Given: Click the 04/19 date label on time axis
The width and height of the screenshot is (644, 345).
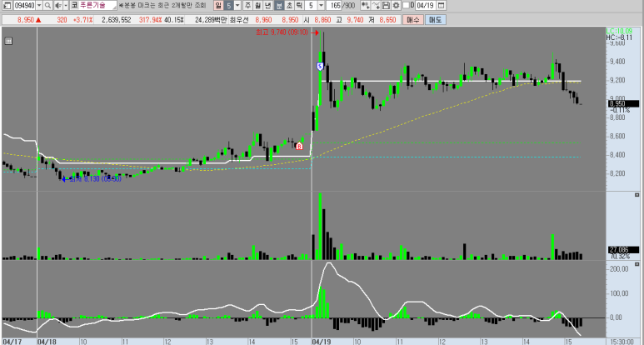Looking at the screenshot, I should (x=322, y=342).
